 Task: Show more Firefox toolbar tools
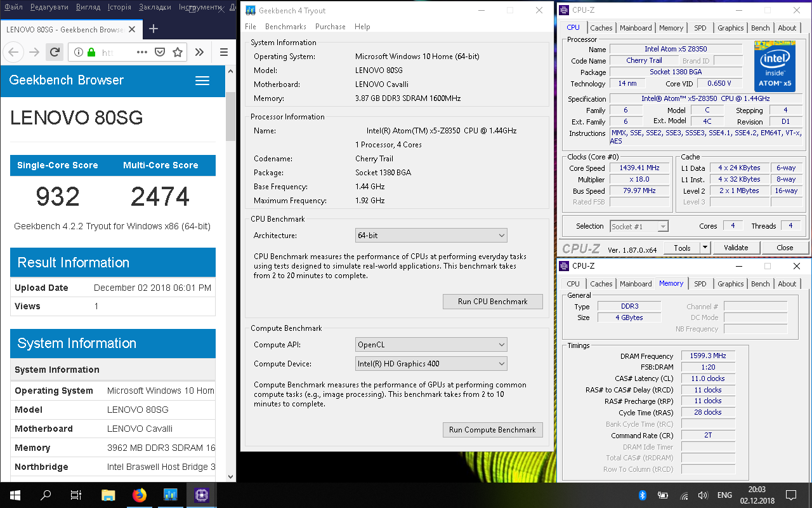click(x=199, y=52)
